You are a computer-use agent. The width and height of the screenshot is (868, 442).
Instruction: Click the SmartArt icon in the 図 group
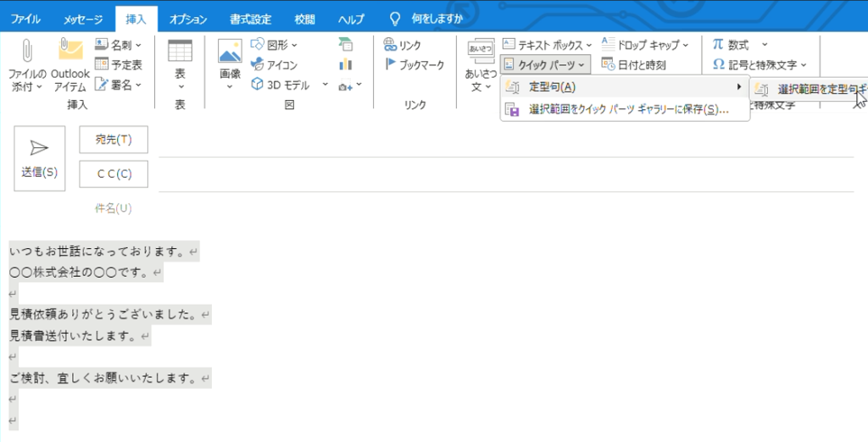pyautogui.click(x=345, y=45)
